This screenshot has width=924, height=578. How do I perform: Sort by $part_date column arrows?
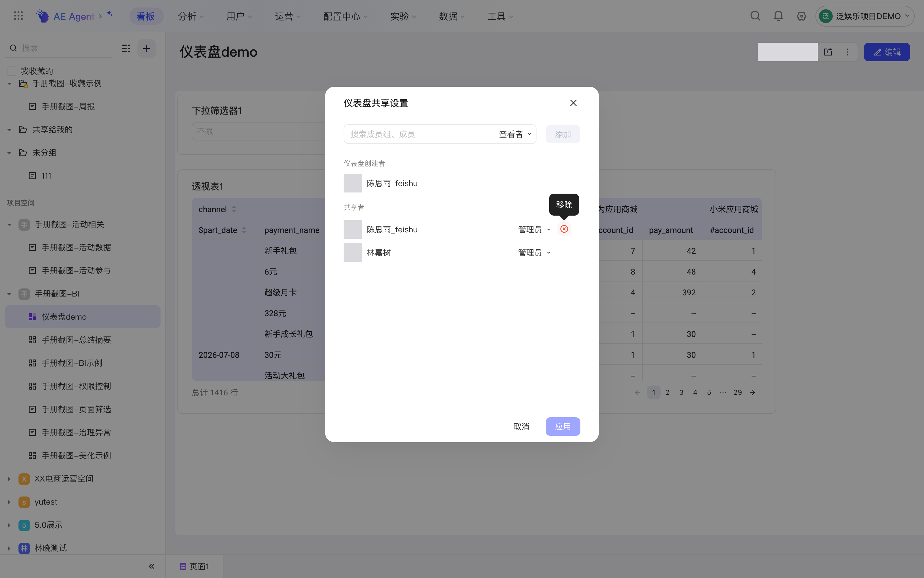click(x=244, y=230)
